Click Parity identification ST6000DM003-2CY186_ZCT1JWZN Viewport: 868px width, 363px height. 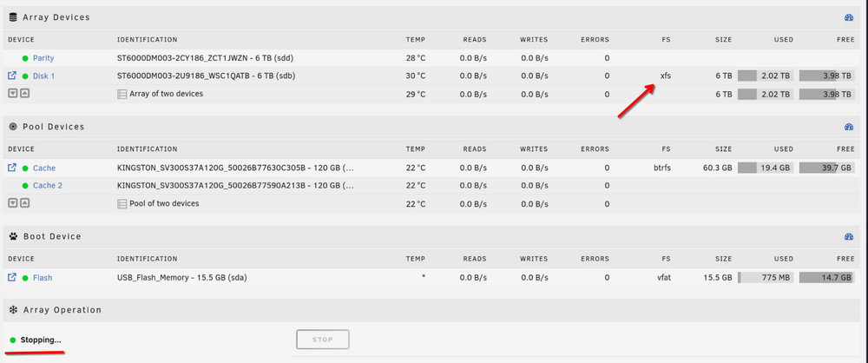tap(181, 58)
